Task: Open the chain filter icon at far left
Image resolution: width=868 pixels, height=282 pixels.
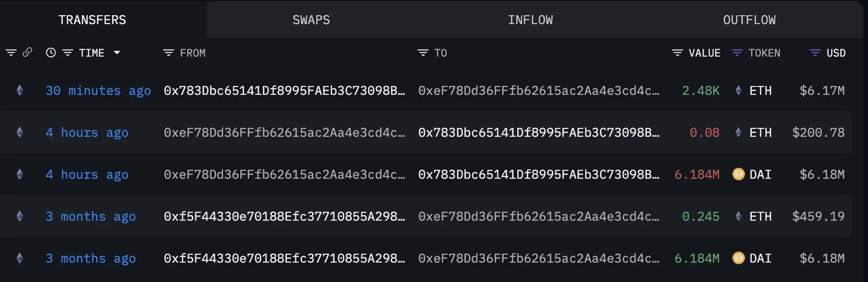Action: [x=11, y=52]
